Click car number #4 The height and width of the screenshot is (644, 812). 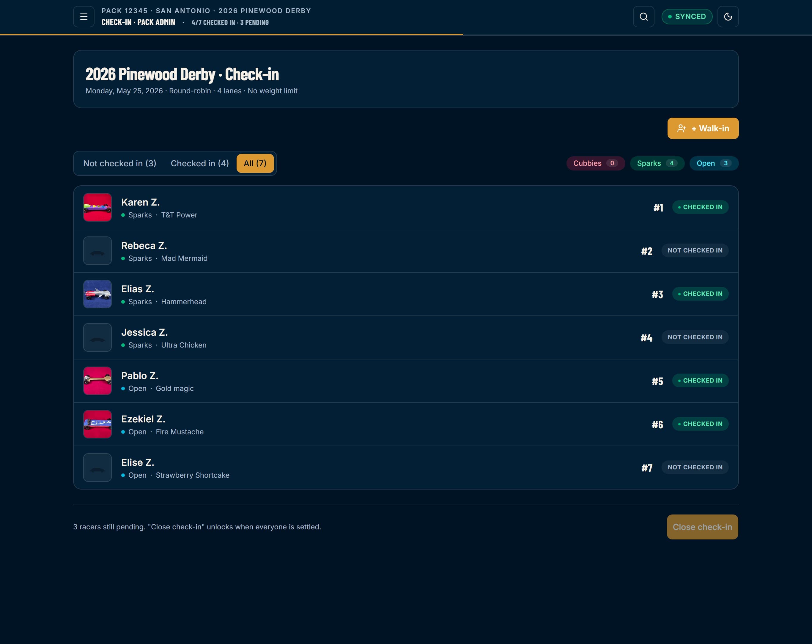[647, 338]
